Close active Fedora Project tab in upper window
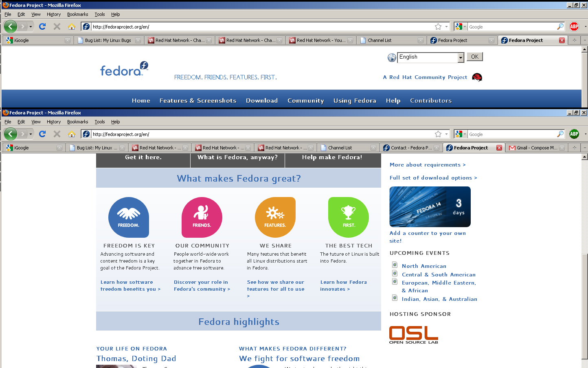 (x=562, y=40)
